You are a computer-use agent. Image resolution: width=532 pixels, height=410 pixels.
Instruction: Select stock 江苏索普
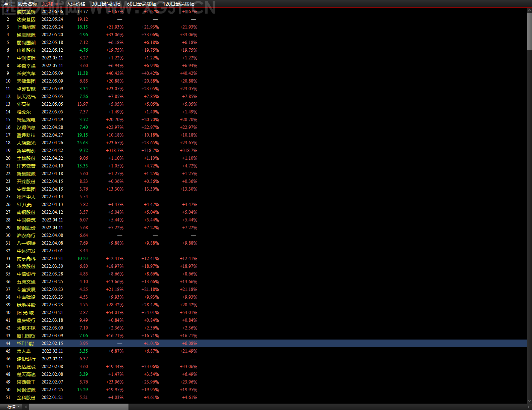pos(26,166)
